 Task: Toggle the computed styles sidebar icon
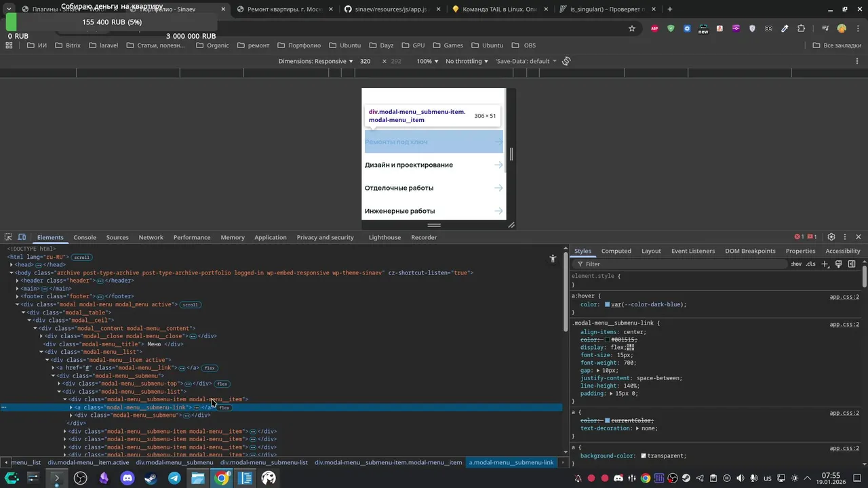852,264
